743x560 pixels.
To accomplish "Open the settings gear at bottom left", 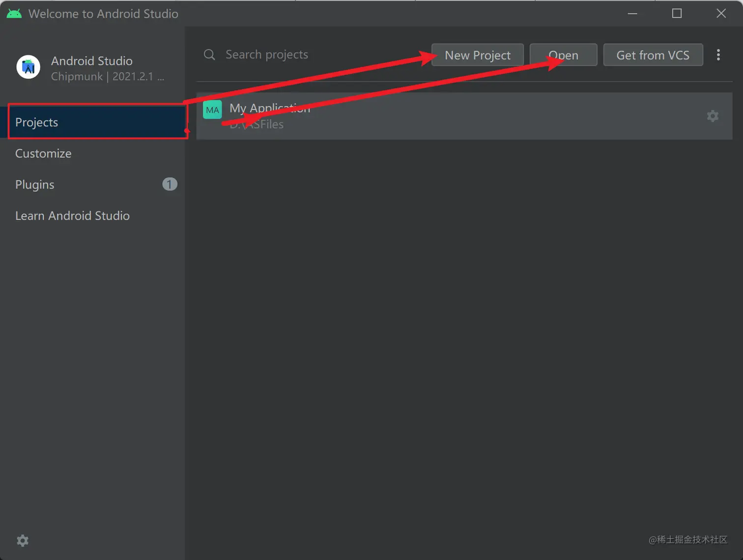I will point(23,540).
